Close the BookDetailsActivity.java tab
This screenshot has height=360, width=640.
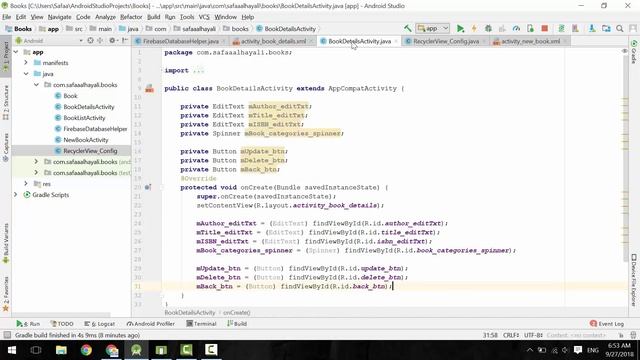pos(396,42)
